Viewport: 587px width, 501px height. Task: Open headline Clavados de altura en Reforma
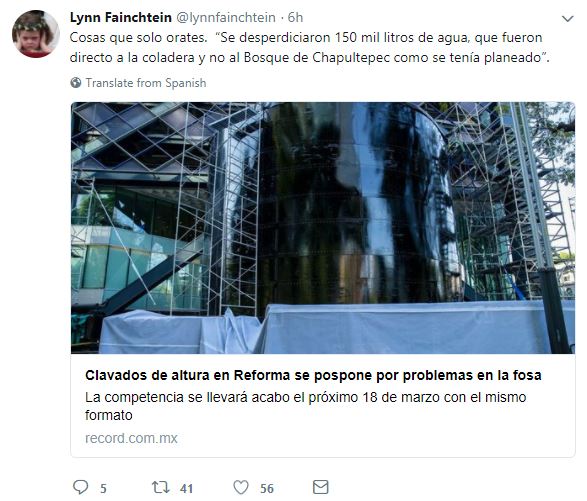coord(313,375)
